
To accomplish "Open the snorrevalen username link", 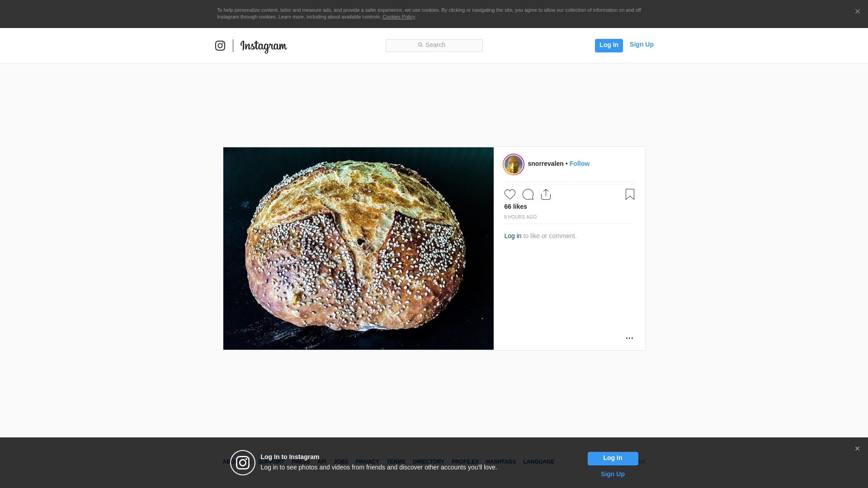I will tap(546, 164).
